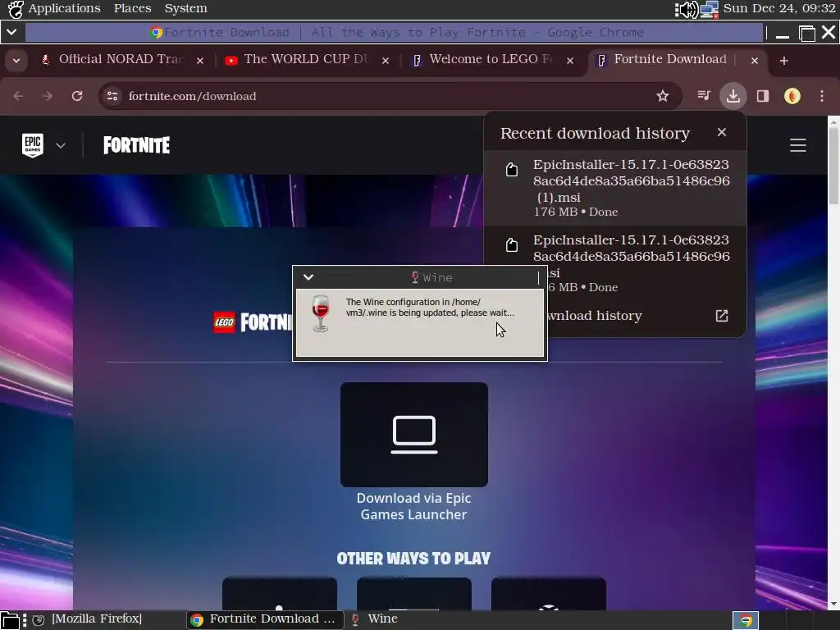Image resolution: width=840 pixels, height=630 pixels.
Task: Close the Welcome to LEGO tab
Action: (x=570, y=61)
